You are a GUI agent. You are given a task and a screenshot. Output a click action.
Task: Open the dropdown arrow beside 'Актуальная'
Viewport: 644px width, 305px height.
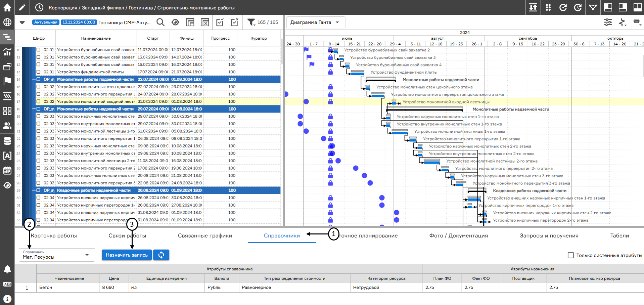[22, 23]
